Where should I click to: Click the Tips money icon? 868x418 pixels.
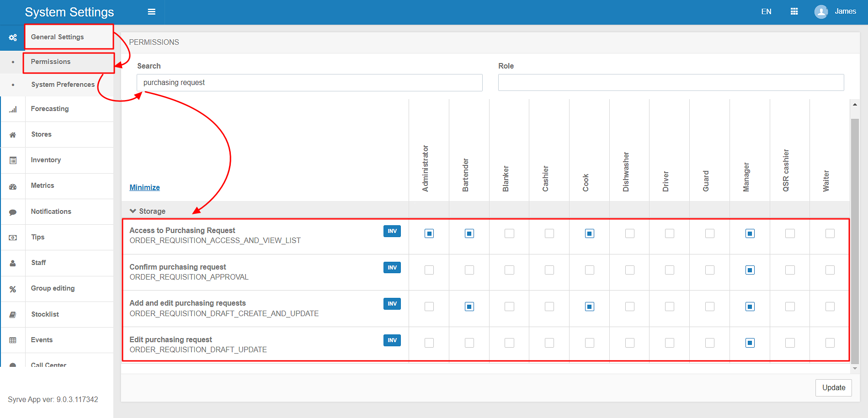(13, 238)
